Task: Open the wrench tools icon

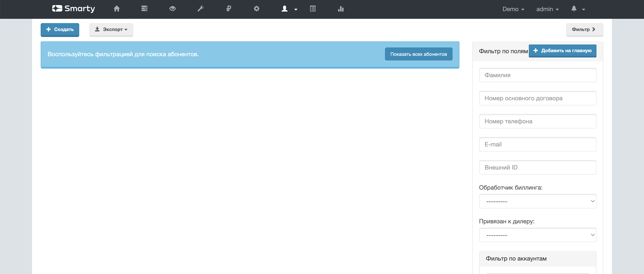Action: tap(200, 9)
